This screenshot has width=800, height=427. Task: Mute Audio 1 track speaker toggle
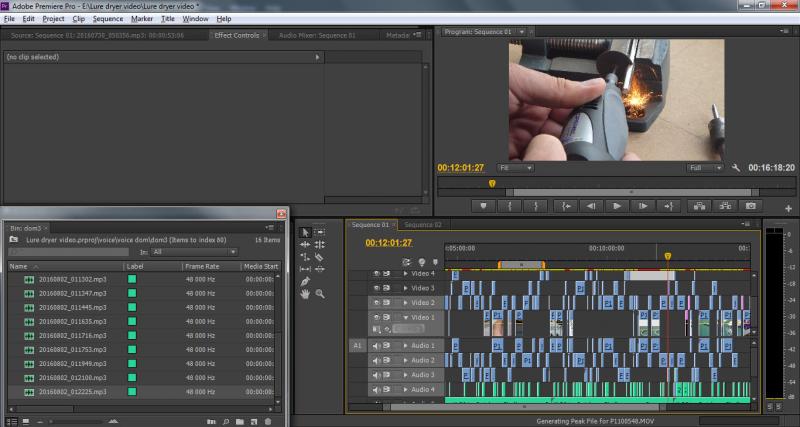377,346
